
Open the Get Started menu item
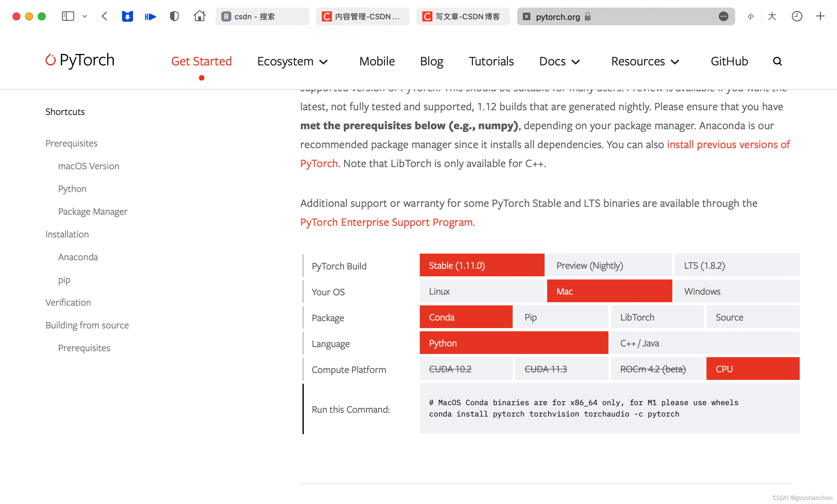pos(201,62)
